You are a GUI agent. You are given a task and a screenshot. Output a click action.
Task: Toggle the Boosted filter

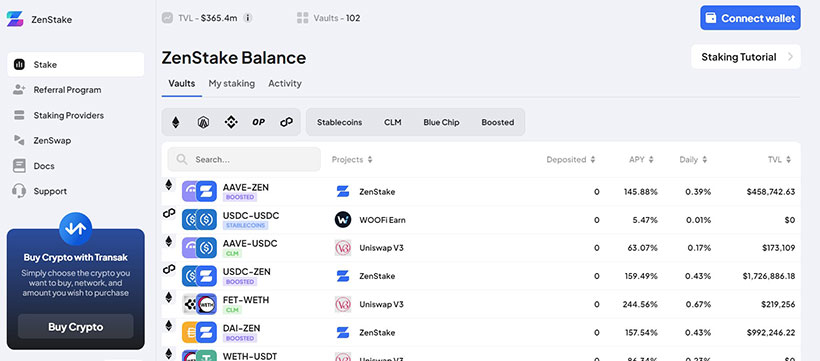pyautogui.click(x=497, y=122)
